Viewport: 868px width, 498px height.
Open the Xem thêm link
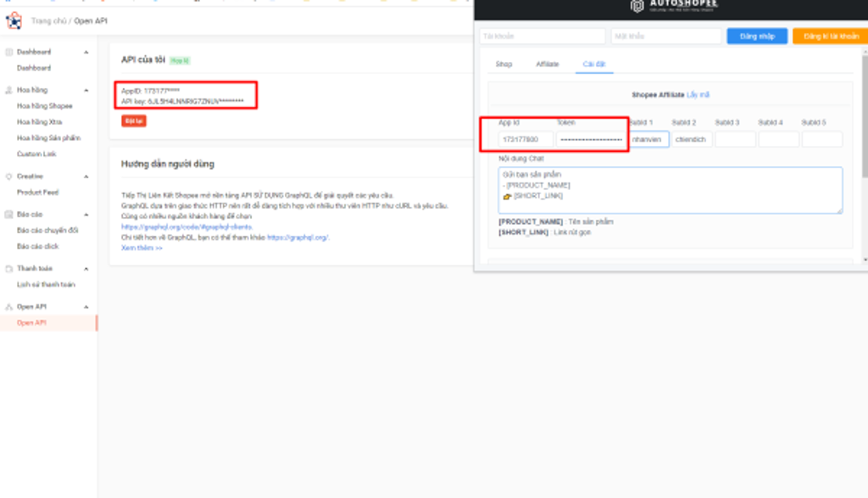coord(142,248)
